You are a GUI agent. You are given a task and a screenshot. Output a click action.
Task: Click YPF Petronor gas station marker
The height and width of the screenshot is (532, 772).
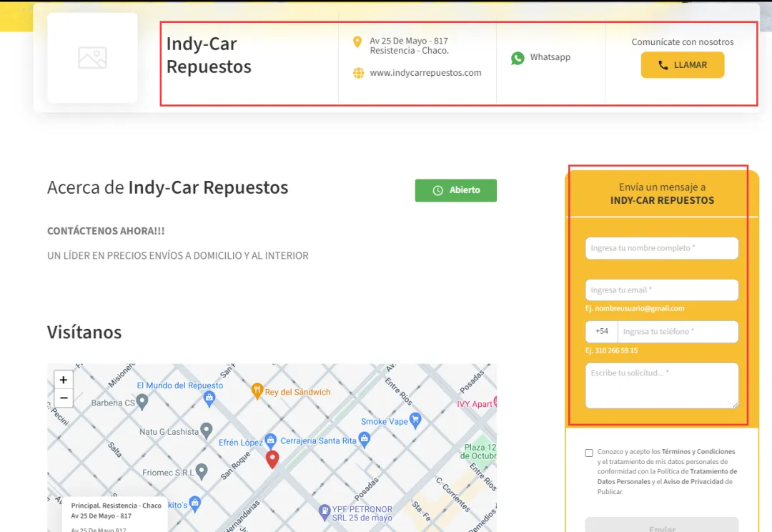(325, 511)
